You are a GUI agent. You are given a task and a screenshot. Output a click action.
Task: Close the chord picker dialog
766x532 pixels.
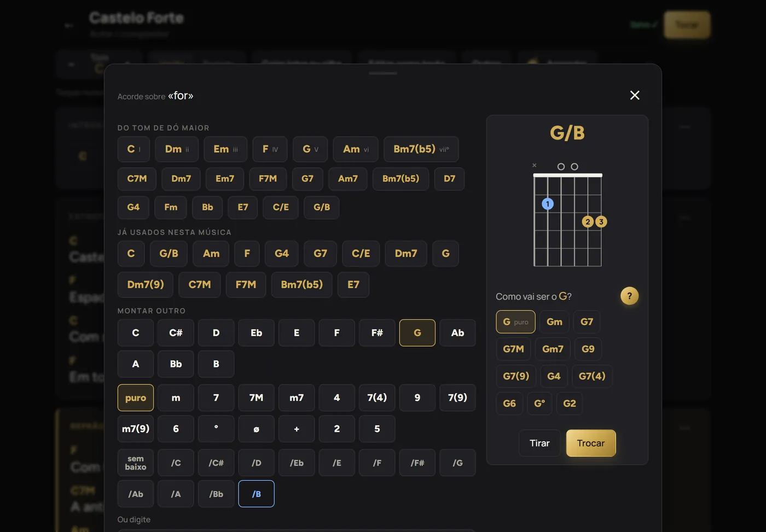pos(635,95)
